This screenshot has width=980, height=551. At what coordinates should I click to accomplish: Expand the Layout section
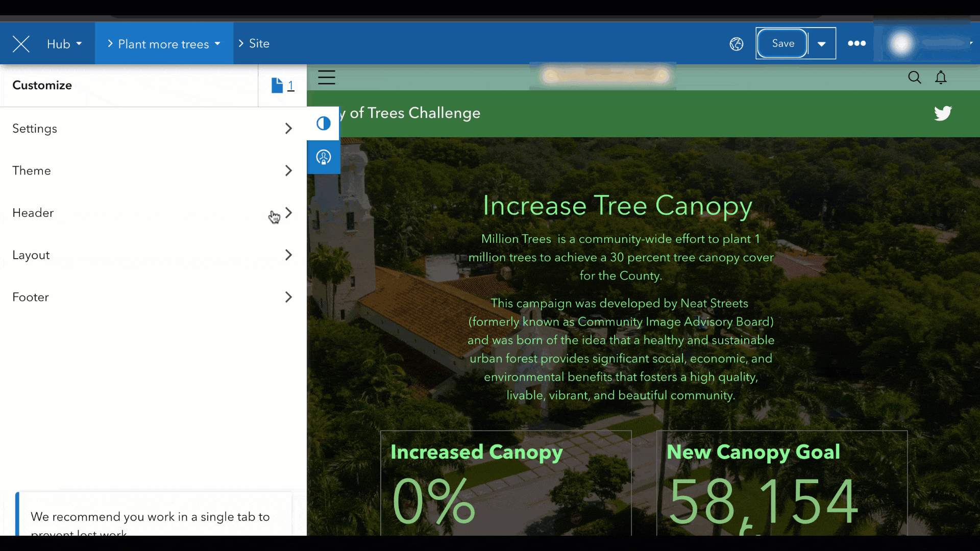tap(153, 255)
